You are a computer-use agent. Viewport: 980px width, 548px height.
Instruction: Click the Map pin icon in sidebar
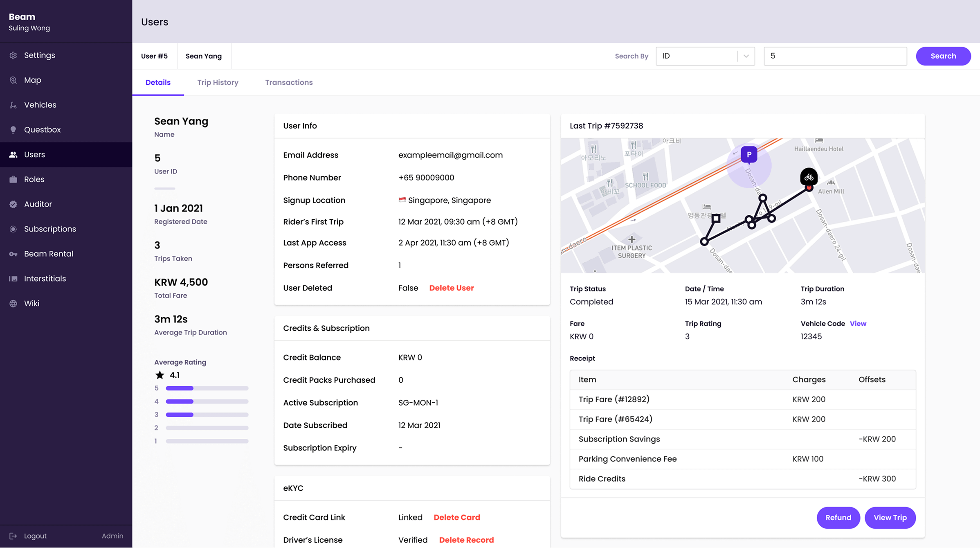pos(13,80)
